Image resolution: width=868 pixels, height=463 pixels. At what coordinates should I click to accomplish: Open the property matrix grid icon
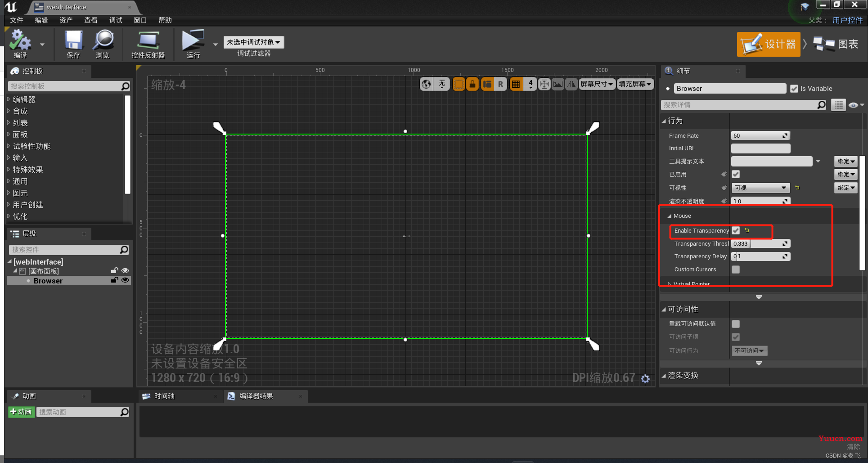pos(838,105)
